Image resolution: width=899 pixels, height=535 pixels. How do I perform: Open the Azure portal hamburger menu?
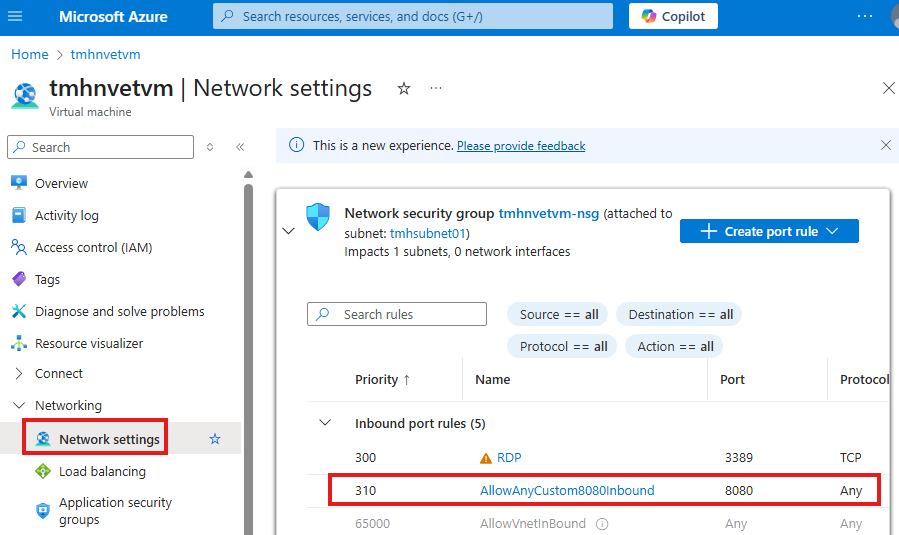coord(15,17)
